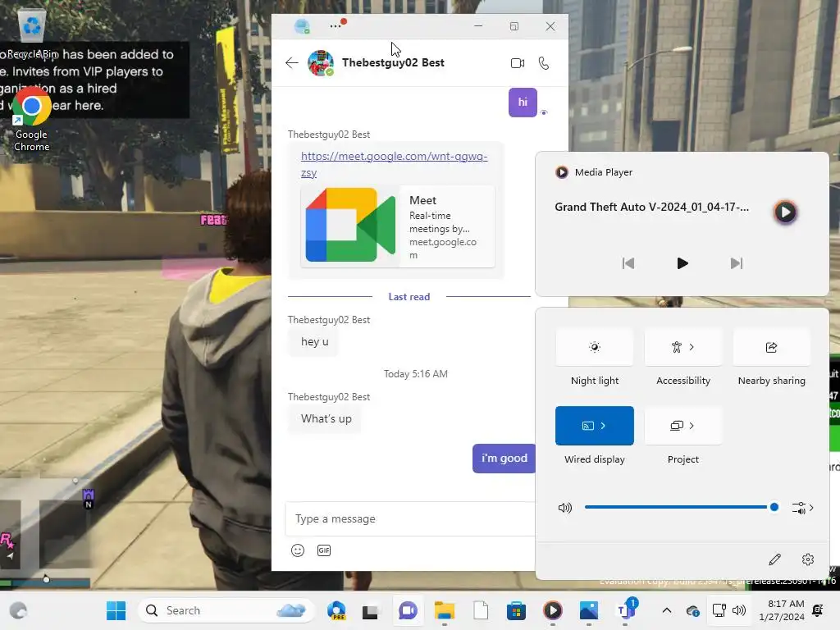The height and width of the screenshot is (630, 840).
Task: Click the Type a message field
Action: pos(410,518)
